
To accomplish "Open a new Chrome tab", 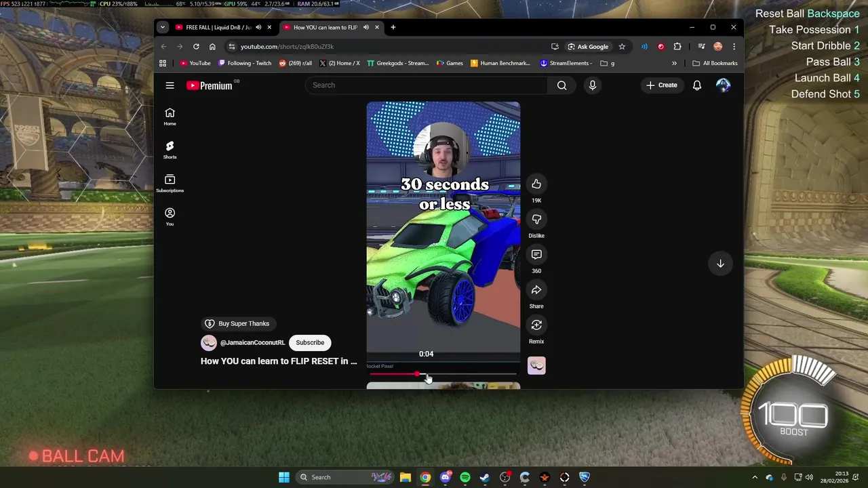I will point(393,28).
